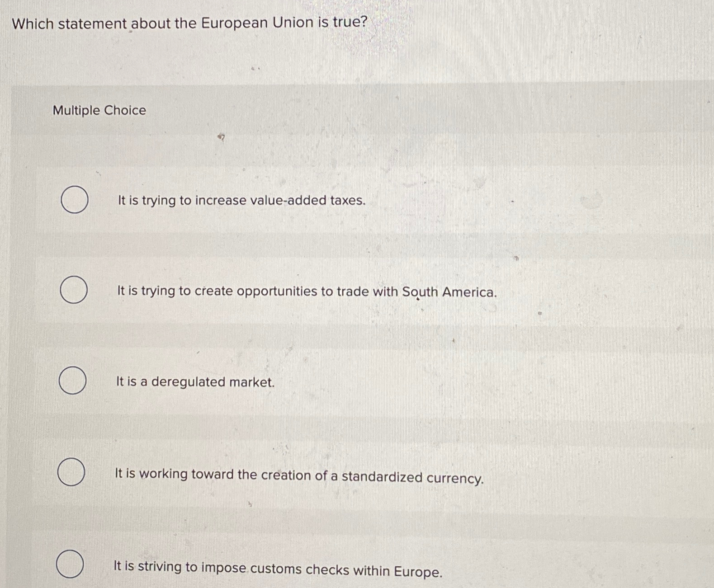Click the answer text "It is a deregulated market."

click(195, 382)
